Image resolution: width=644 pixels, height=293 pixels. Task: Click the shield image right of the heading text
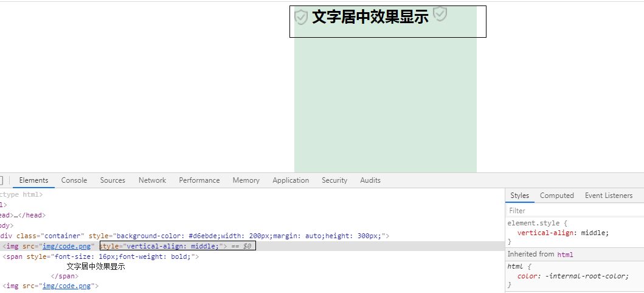440,14
